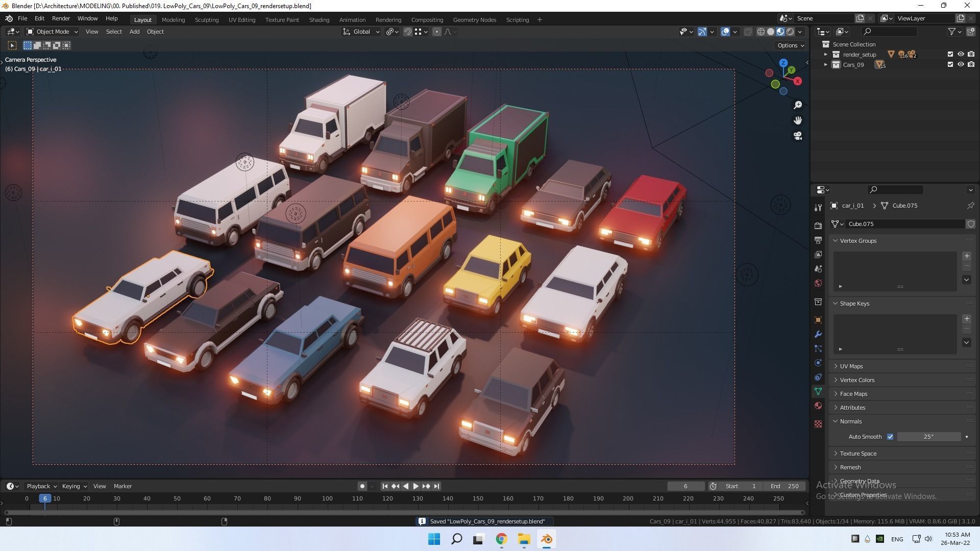Switch to solid viewport shading
980x551 pixels.
771,32
